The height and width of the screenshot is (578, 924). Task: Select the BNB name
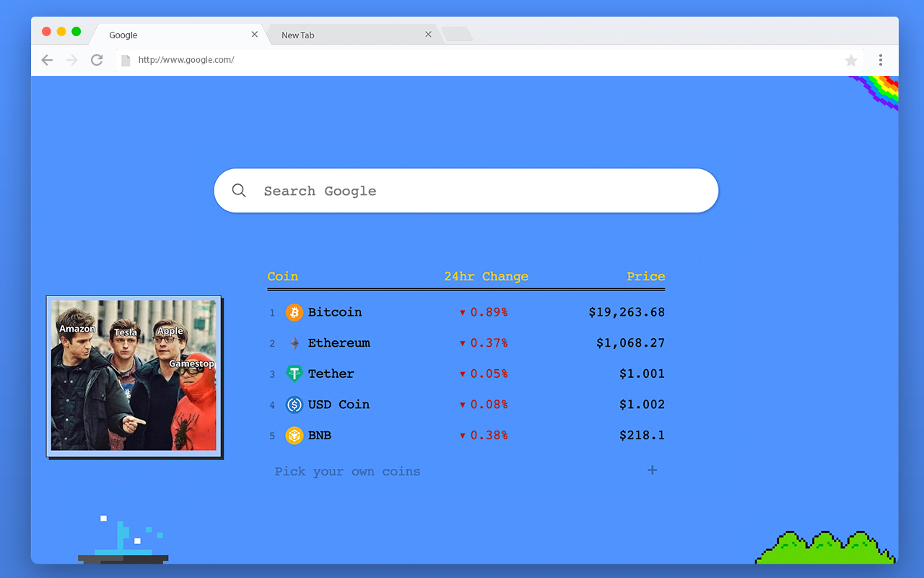[320, 436]
